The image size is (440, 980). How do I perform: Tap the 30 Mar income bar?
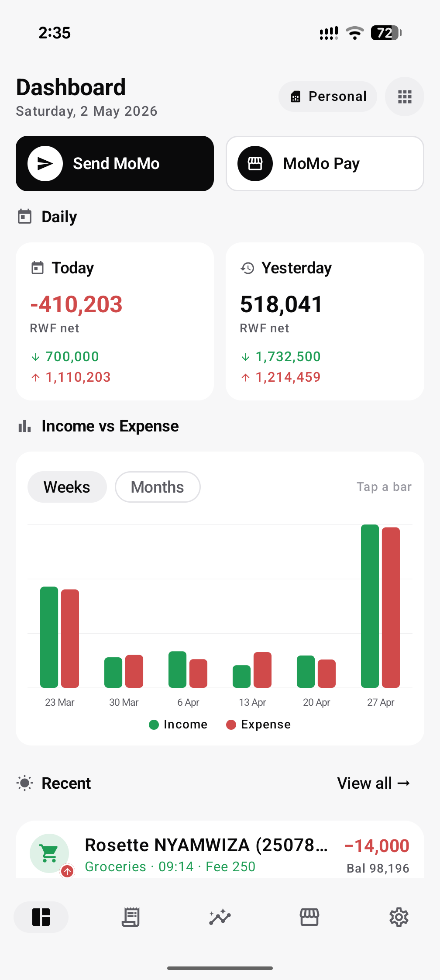[x=113, y=673]
